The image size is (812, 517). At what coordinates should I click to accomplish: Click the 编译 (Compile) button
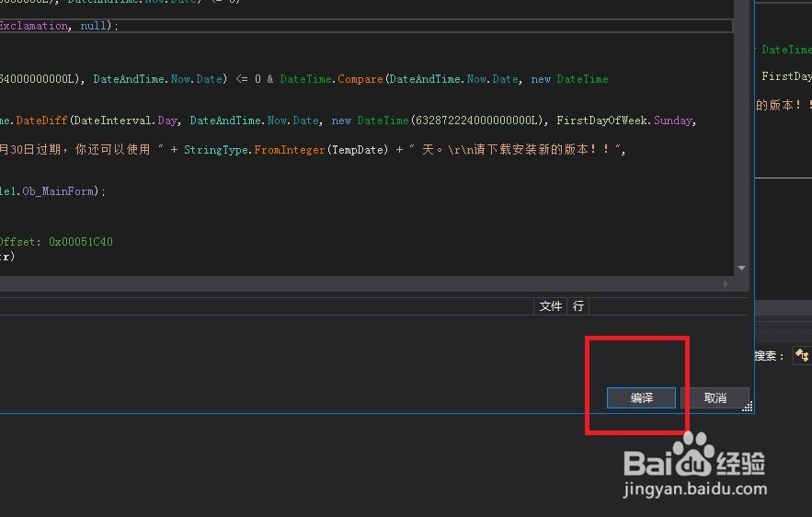pyautogui.click(x=641, y=397)
